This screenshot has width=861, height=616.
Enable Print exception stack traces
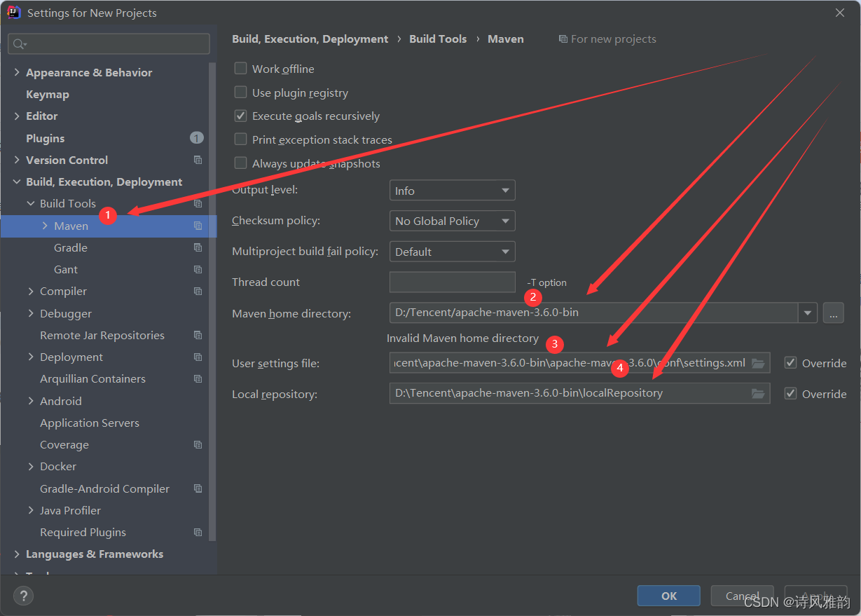pyautogui.click(x=240, y=139)
